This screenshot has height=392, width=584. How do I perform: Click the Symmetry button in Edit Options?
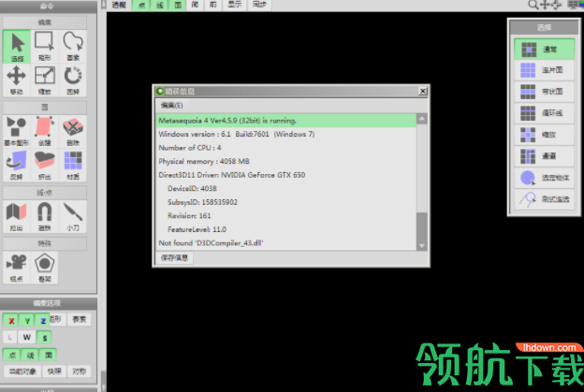coord(79,371)
